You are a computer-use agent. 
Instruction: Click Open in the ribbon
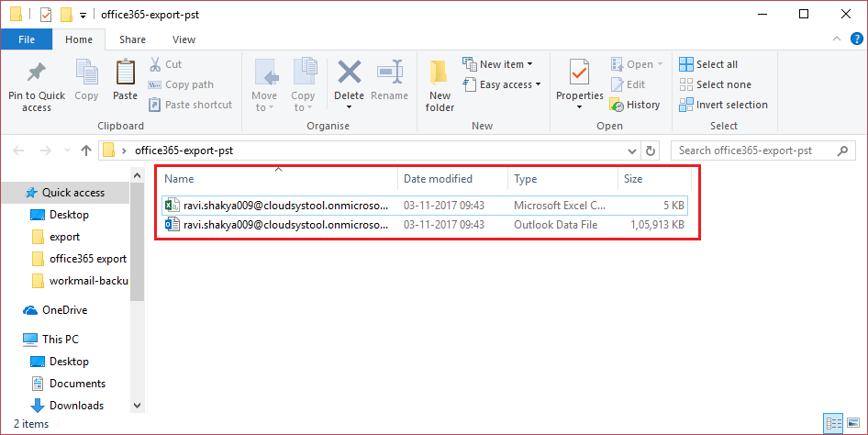tap(637, 64)
